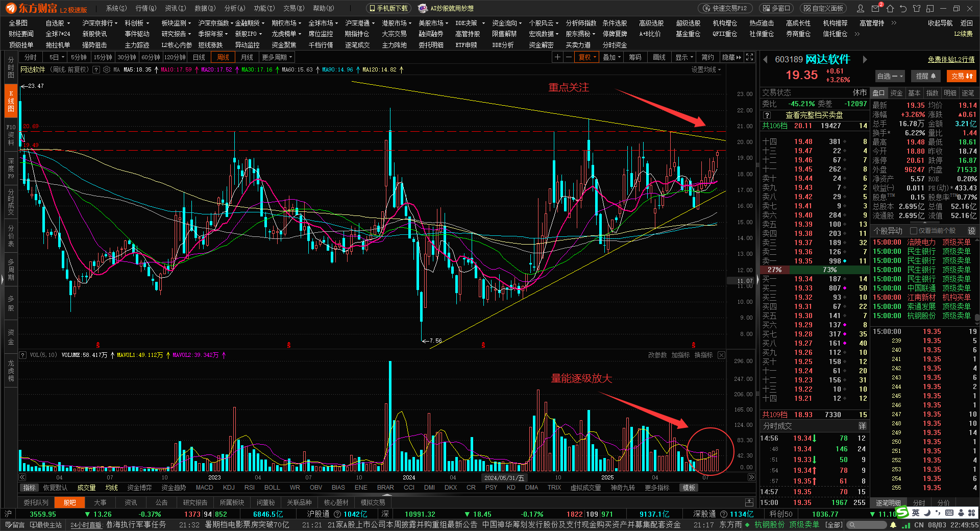Toggle 模板 button in indicator bar
Screen dimensions: 980x531
pyautogui.click(x=689, y=488)
